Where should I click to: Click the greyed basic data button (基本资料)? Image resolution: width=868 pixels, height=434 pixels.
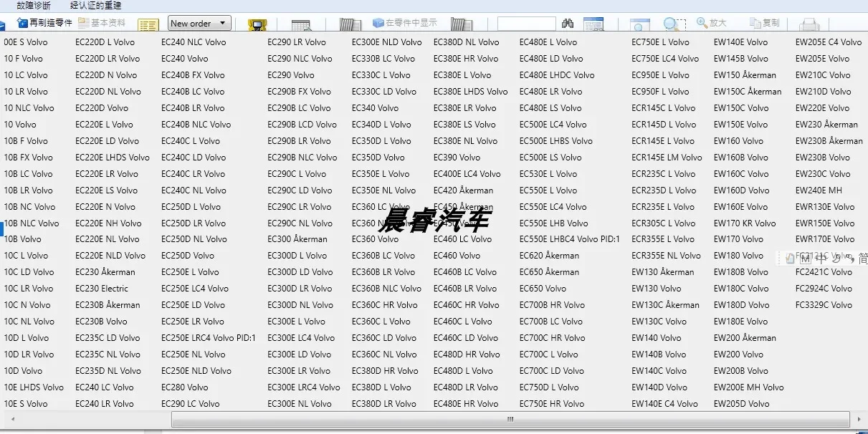click(102, 23)
